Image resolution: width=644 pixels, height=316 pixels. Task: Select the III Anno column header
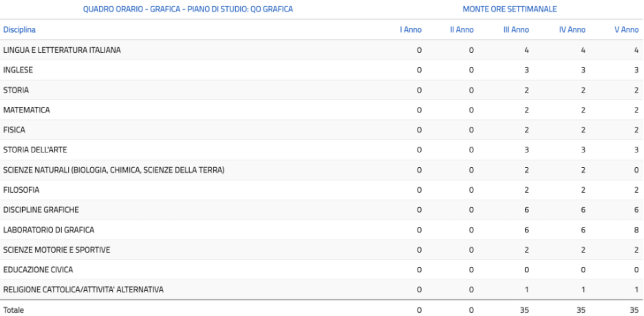pos(516,30)
